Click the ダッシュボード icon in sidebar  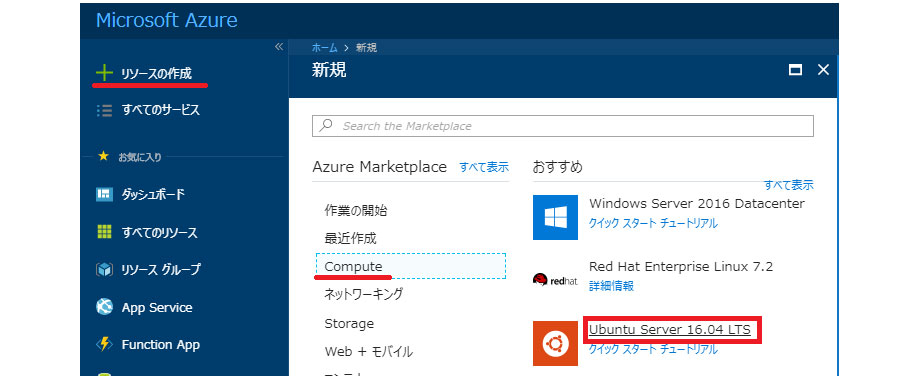(104, 195)
